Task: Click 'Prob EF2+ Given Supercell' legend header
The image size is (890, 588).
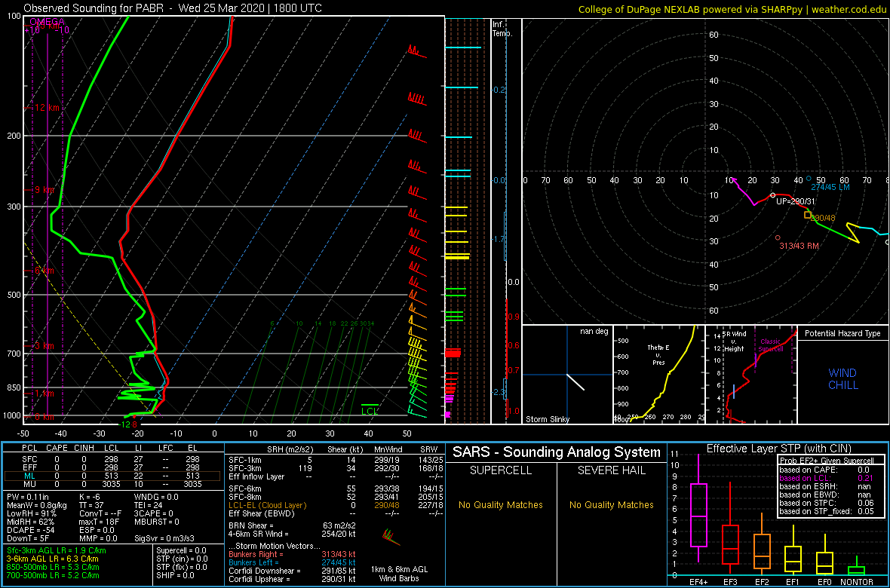Action: 827,461
